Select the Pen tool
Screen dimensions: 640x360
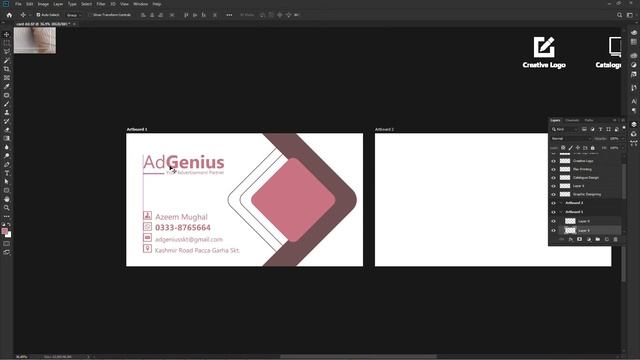pyautogui.click(x=7, y=164)
